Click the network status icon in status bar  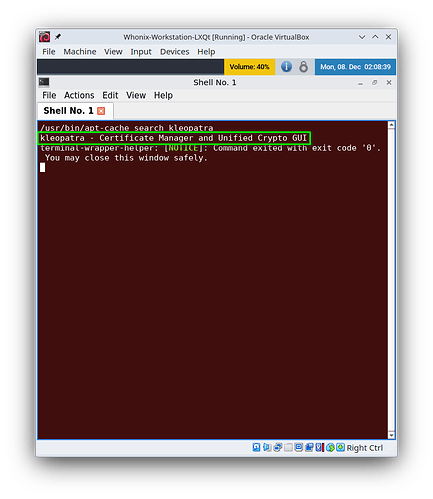pos(277,447)
